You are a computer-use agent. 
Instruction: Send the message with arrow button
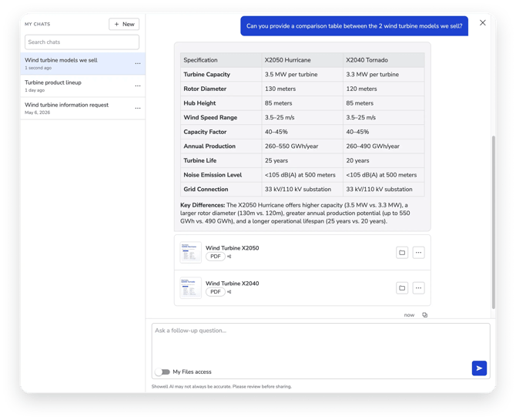479,368
